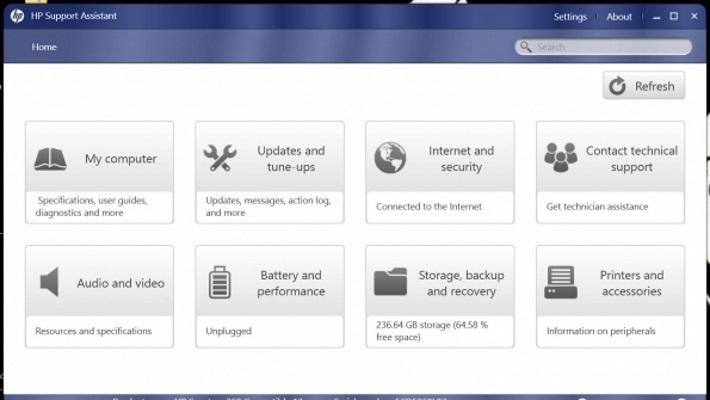Click the 'Unplugged' battery status text
Image resolution: width=710 pixels, height=400 pixels.
tap(228, 331)
